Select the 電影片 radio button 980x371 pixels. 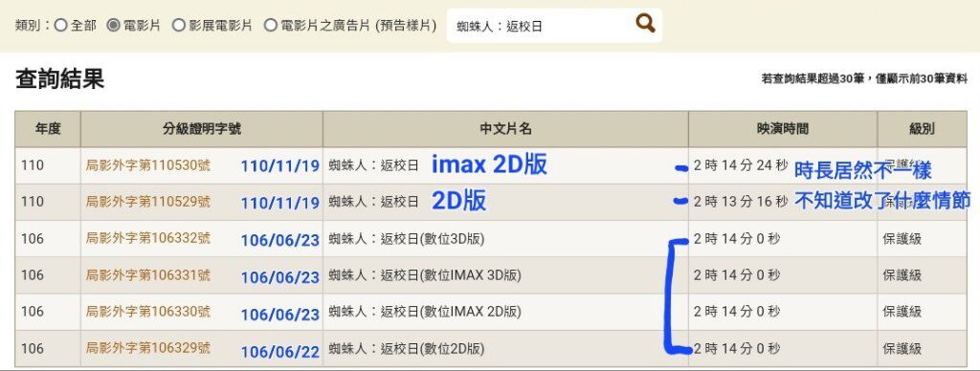click(x=113, y=26)
